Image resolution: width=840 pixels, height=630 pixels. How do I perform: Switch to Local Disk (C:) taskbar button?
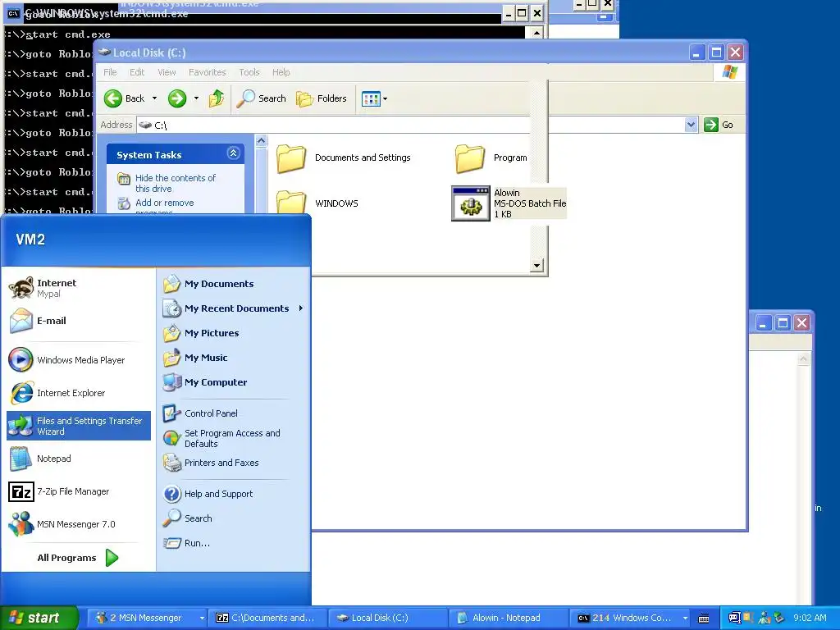click(x=387, y=618)
